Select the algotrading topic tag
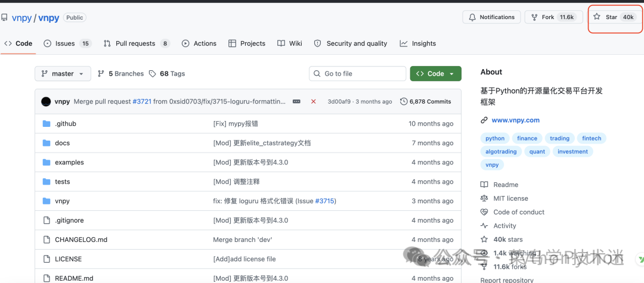Screen dimensions: 644x283 click(x=501, y=152)
